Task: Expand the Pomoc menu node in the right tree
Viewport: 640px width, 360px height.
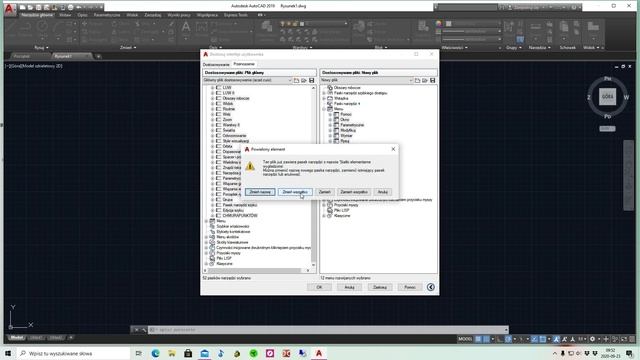Action: [x=330, y=114]
